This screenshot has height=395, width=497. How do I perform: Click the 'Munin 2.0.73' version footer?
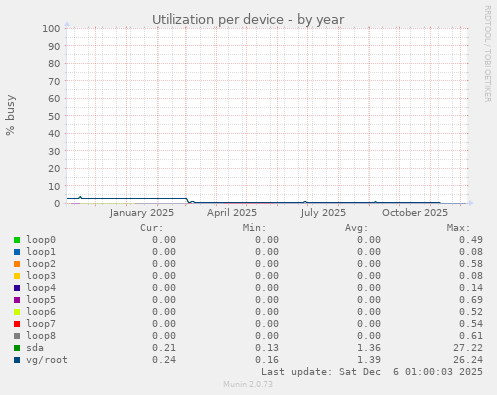pyautogui.click(x=248, y=384)
